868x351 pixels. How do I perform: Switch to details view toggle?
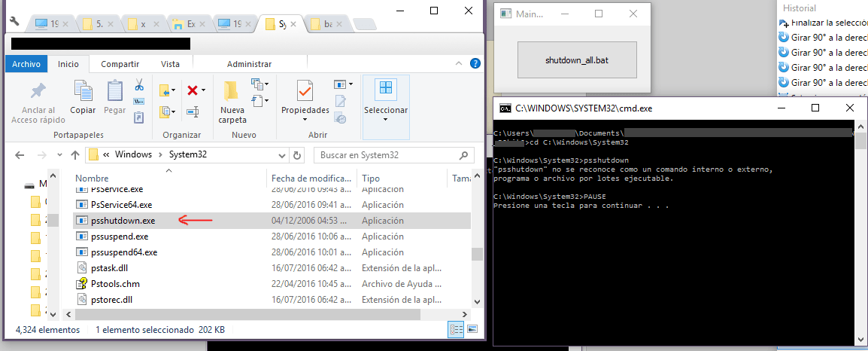click(456, 329)
